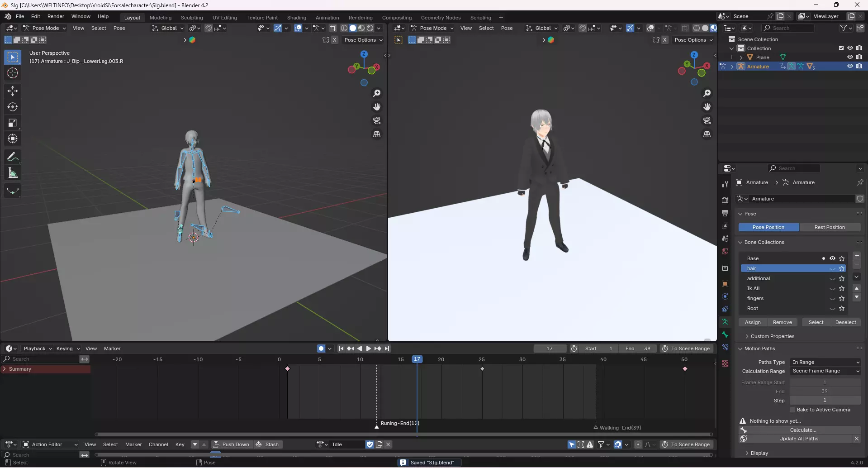Select the Scale tool
Screen dimensions: 868x468
pos(13,123)
